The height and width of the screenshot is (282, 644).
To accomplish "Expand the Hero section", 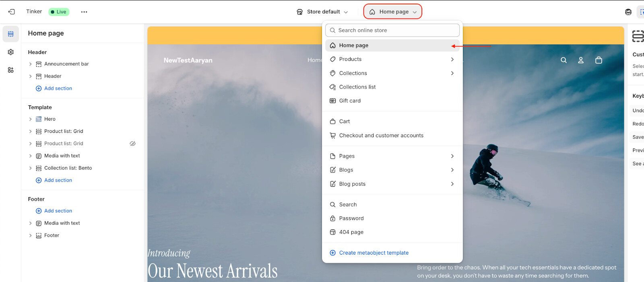I will pos(30,119).
